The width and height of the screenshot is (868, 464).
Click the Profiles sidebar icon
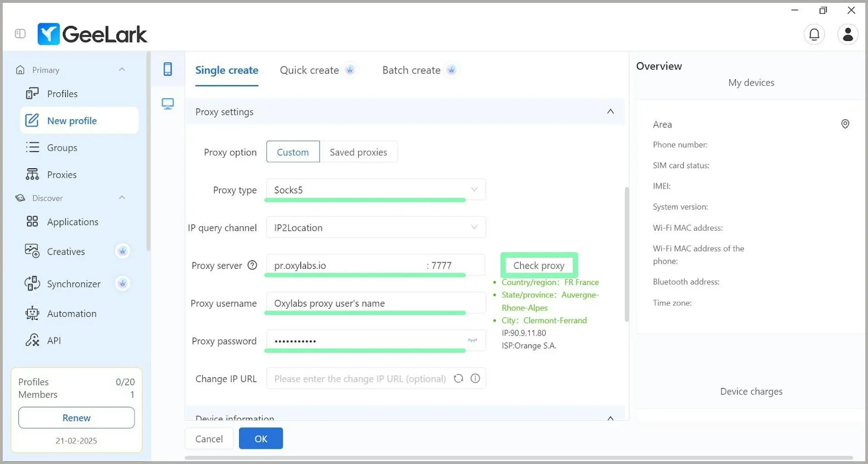click(x=33, y=93)
